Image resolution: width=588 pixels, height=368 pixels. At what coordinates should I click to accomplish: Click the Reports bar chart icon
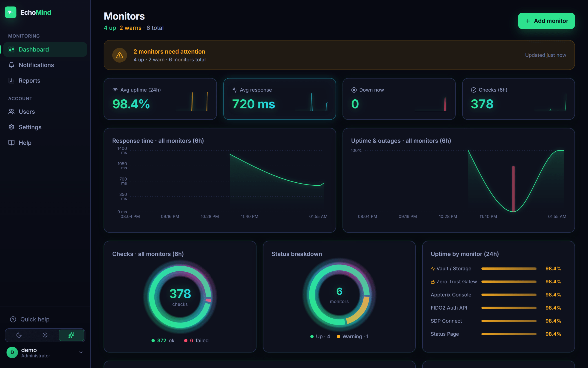pyautogui.click(x=11, y=80)
